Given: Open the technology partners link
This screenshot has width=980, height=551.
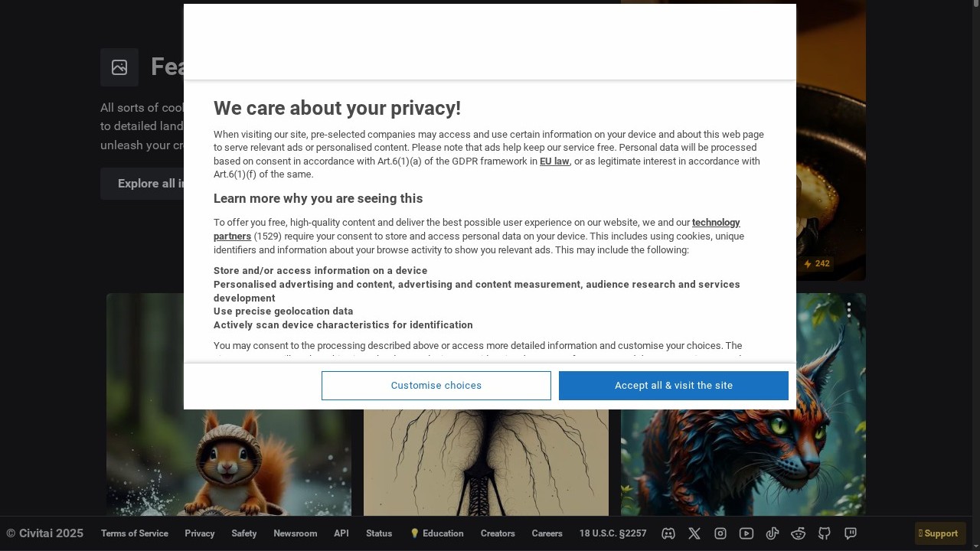Looking at the screenshot, I should point(716,223).
